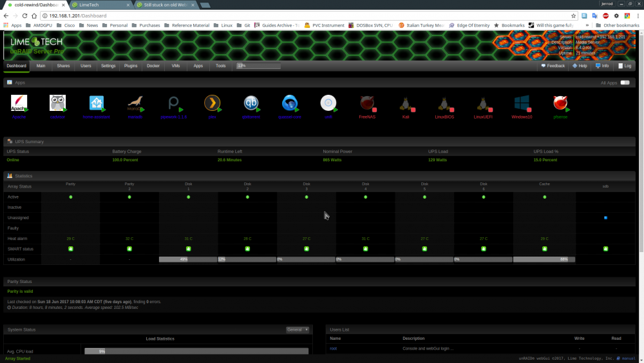This screenshot has height=363, width=644.
Task: Toggle the All Apps switch
Action: click(625, 83)
